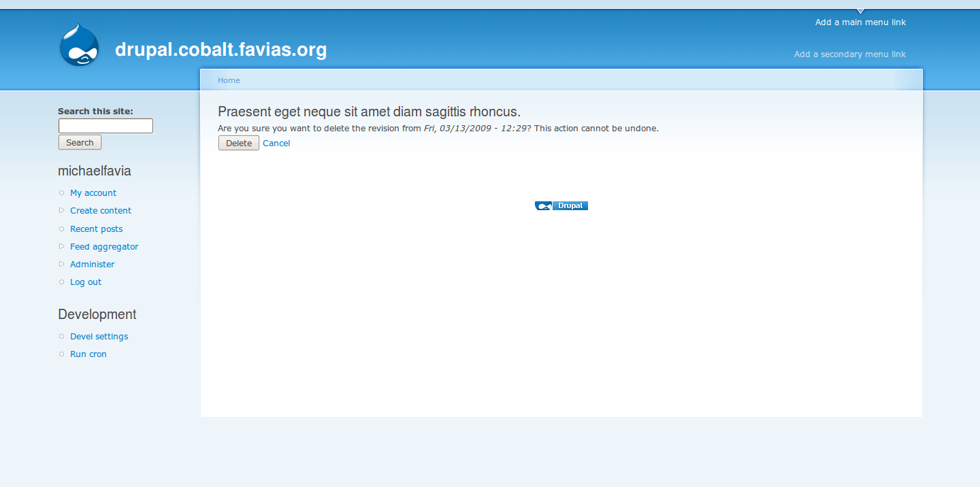980x487 pixels.
Task: Expand the Administer menu item
Action: (x=61, y=265)
